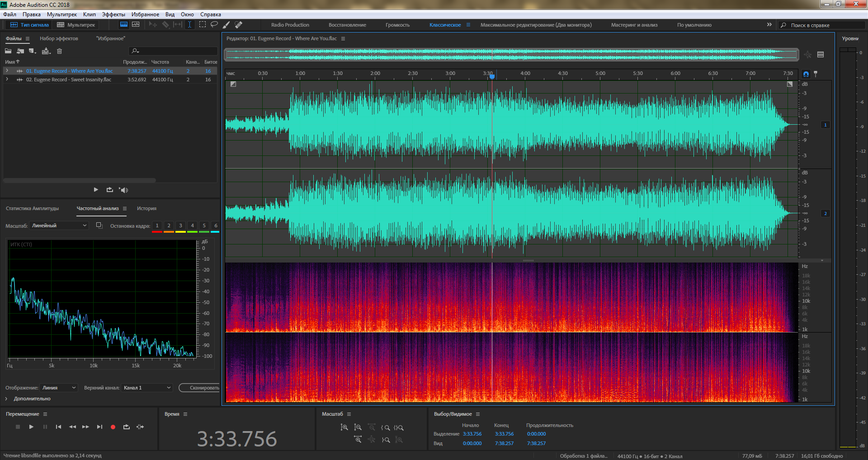Viewport: 868px width, 460px height.
Task: Switch to the Multitrack (Мультитрек) editor
Action: [76, 25]
